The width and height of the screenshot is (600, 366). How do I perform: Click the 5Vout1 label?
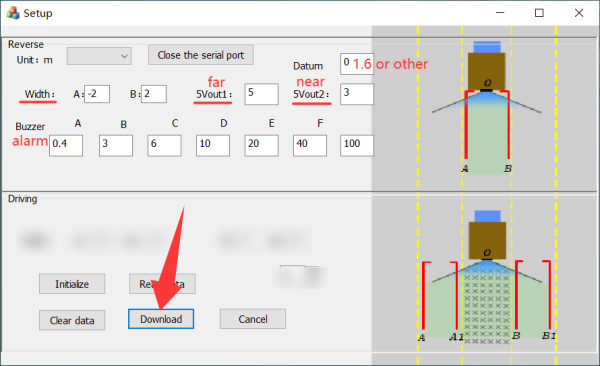point(214,94)
